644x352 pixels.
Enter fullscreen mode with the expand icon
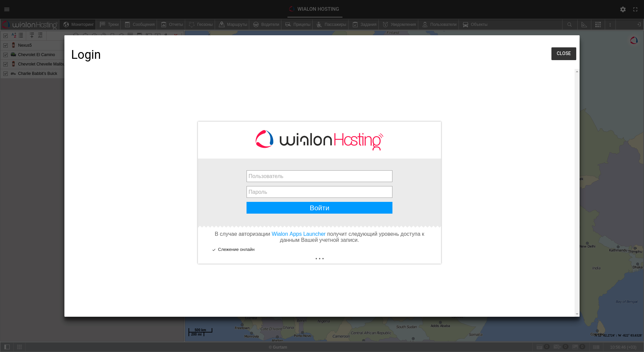635,9
